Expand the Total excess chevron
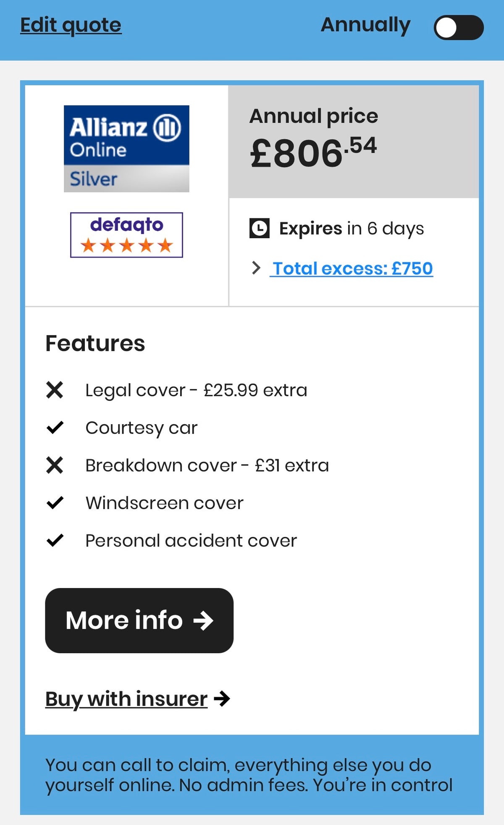This screenshot has width=504, height=825. coord(256,268)
